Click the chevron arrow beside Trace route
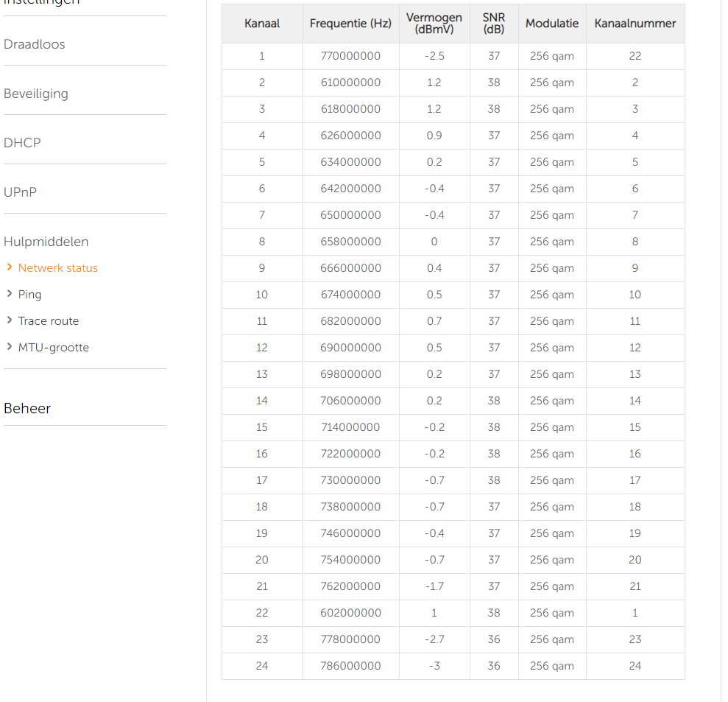Viewport: 728px width, 702px height. click(10, 320)
